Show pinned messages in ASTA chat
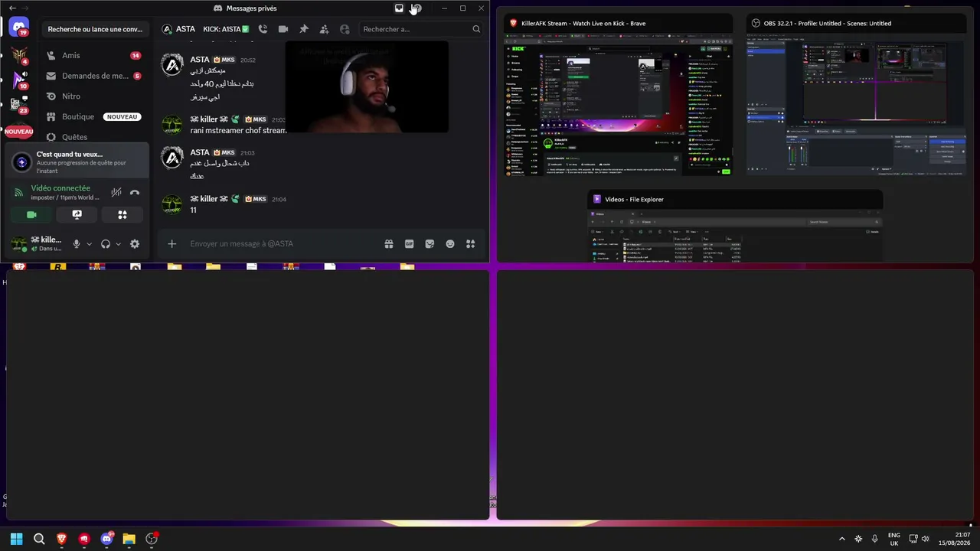980x551 pixels. (x=304, y=29)
